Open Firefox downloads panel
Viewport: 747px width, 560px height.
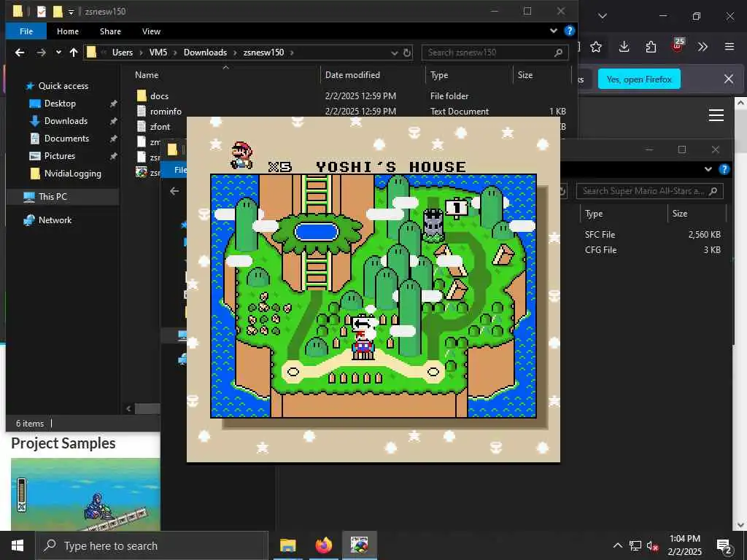point(624,47)
